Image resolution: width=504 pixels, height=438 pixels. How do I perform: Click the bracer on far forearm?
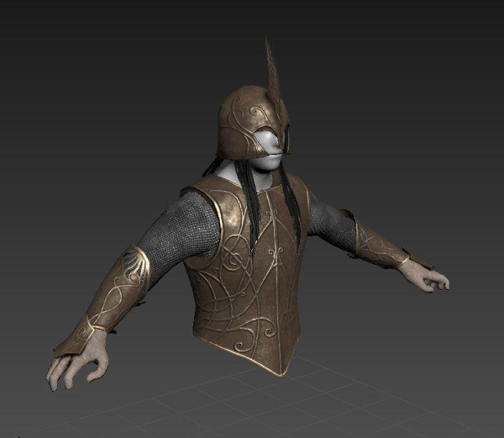pyautogui.click(x=381, y=241)
